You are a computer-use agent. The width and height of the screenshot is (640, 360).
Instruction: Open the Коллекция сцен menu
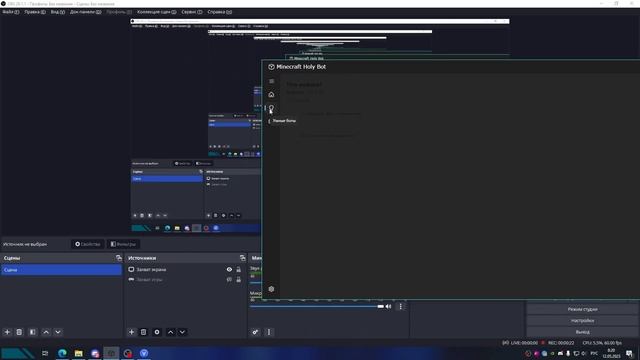[157, 12]
